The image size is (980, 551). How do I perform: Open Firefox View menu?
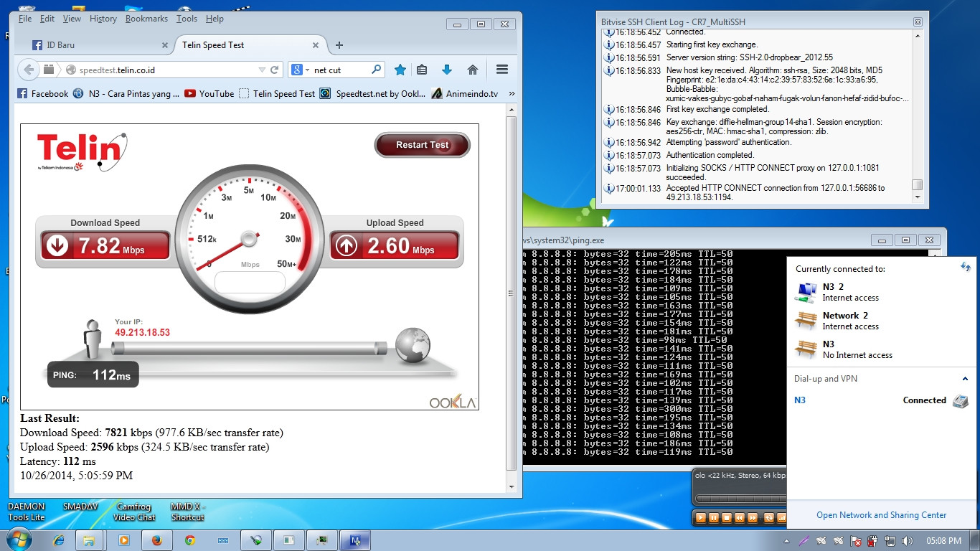[x=72, y=19]
